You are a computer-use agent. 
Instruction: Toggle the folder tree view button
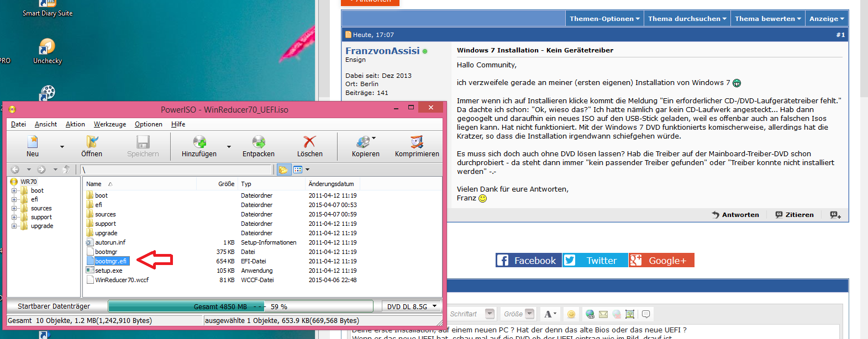(283, 169)
